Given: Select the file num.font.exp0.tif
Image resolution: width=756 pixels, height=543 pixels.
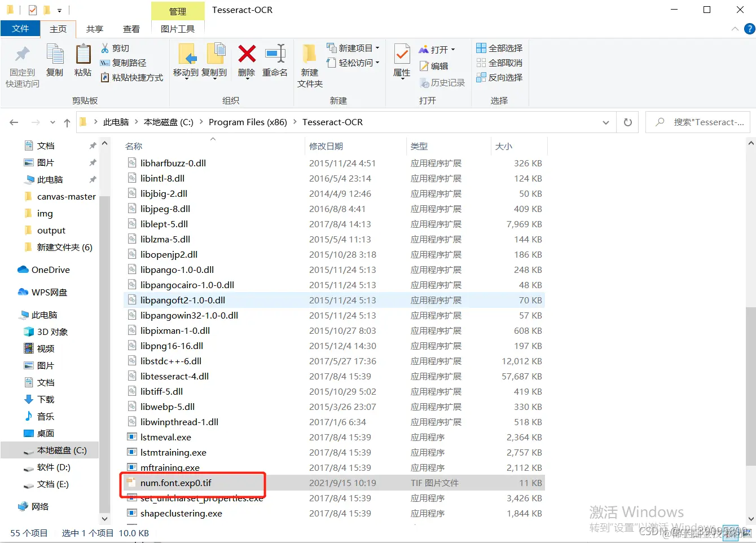Looking at the screenshot, I should pos(335,483).
